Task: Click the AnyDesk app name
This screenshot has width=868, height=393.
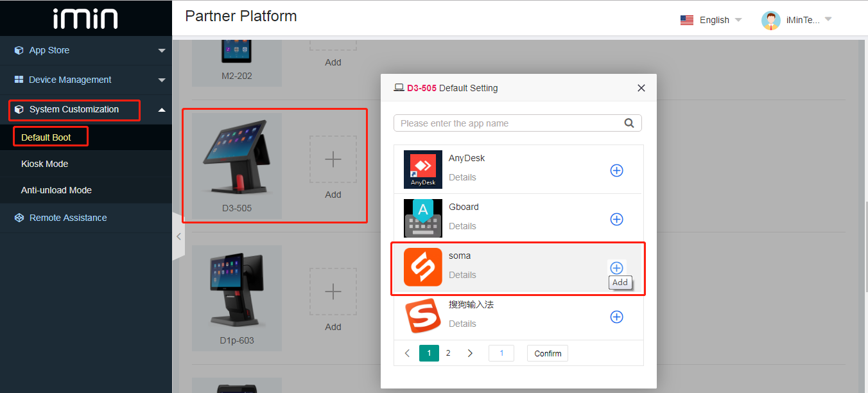Action: pyautogui.click(x=467, y=158)
